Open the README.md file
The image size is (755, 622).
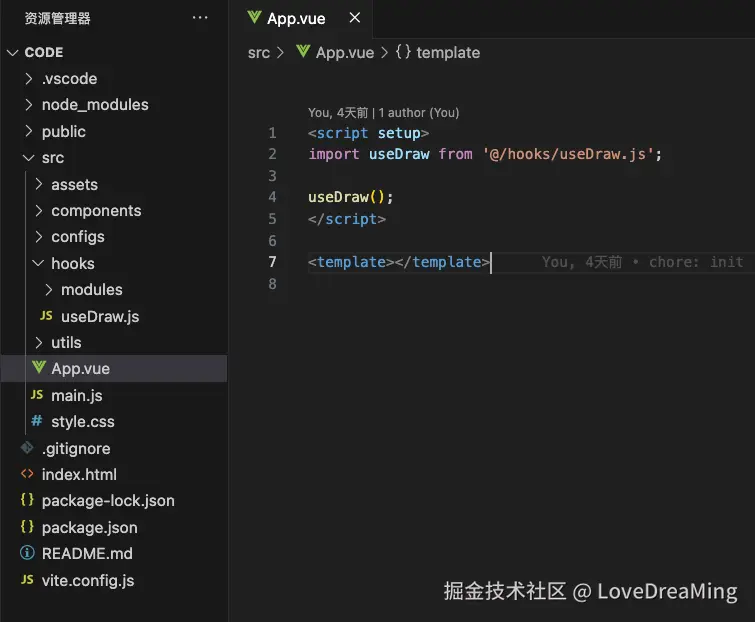[87, 554]
